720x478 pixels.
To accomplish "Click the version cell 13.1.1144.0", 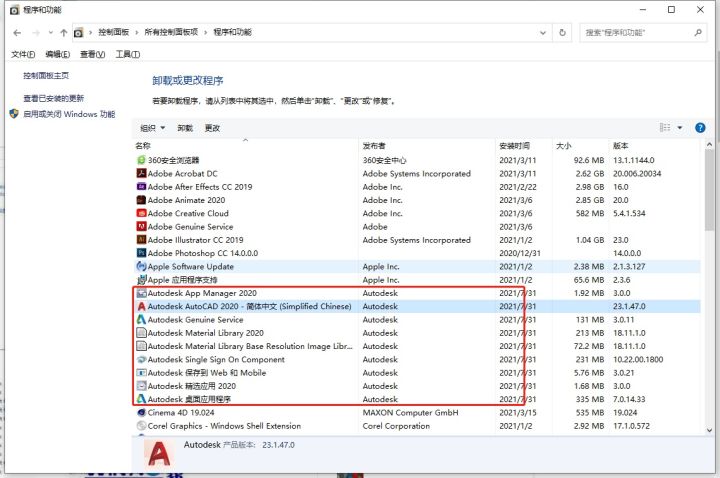I will (x=634, y=160).
